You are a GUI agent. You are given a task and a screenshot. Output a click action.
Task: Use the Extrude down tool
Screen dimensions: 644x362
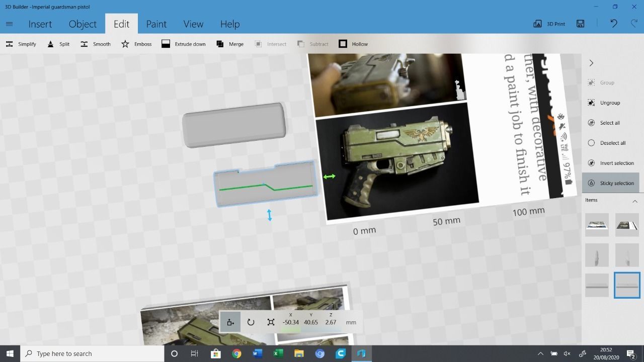pyautogui.click(x=184, y=44)
